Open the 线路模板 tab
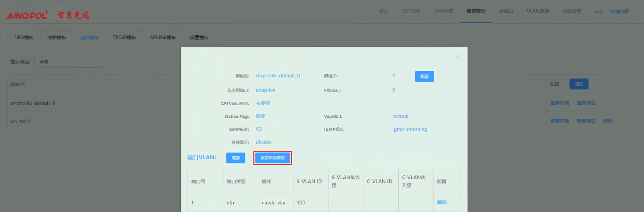 coord(57,37)
